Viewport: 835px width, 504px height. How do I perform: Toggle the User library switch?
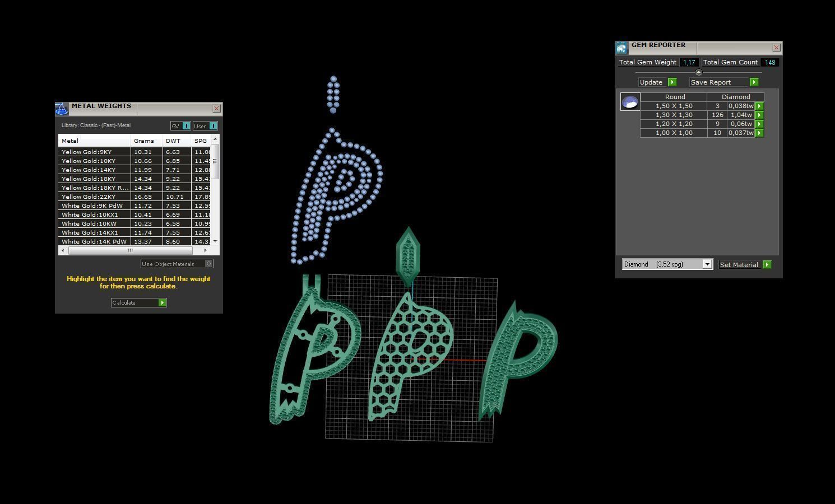213,126
